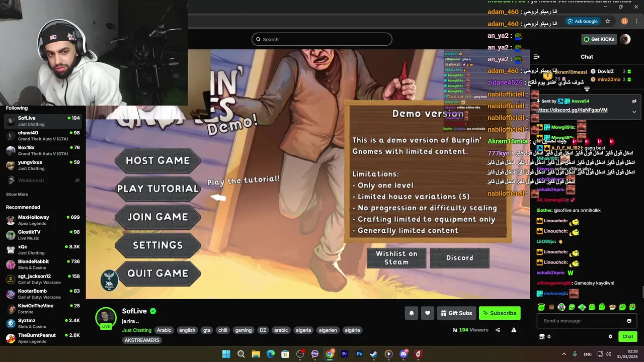The width and height of the screenshot is (644, 362).
Task: Collapse chat using the arrow icon beside Chat
Action: (x=536, y=57)
